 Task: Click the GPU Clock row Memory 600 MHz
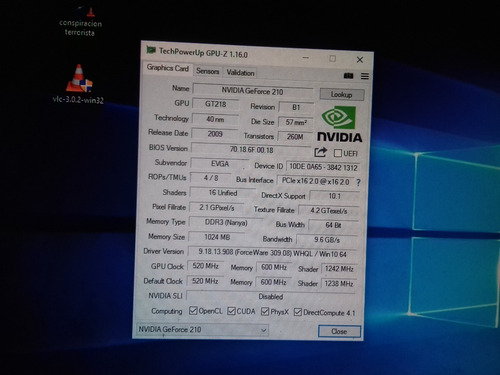pyautogui.click(x=274, y=267)
